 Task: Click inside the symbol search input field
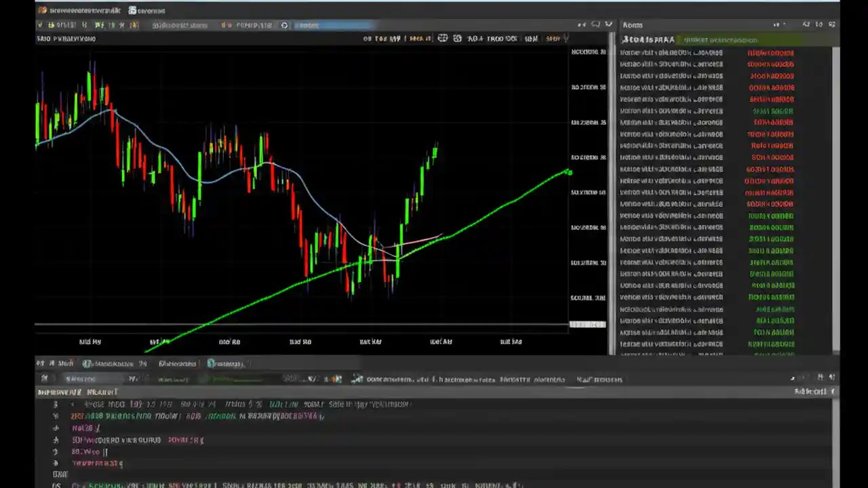pos(336,25)
